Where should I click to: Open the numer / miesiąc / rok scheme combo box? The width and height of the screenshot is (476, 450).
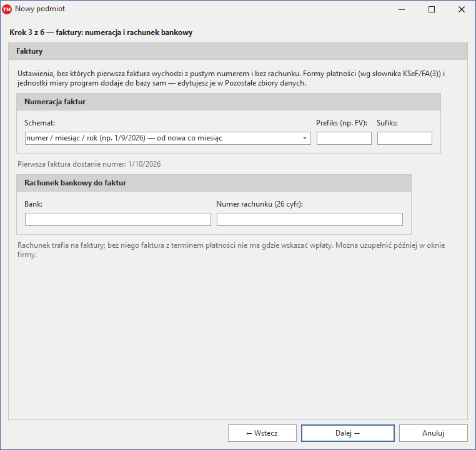coord(168,139)
